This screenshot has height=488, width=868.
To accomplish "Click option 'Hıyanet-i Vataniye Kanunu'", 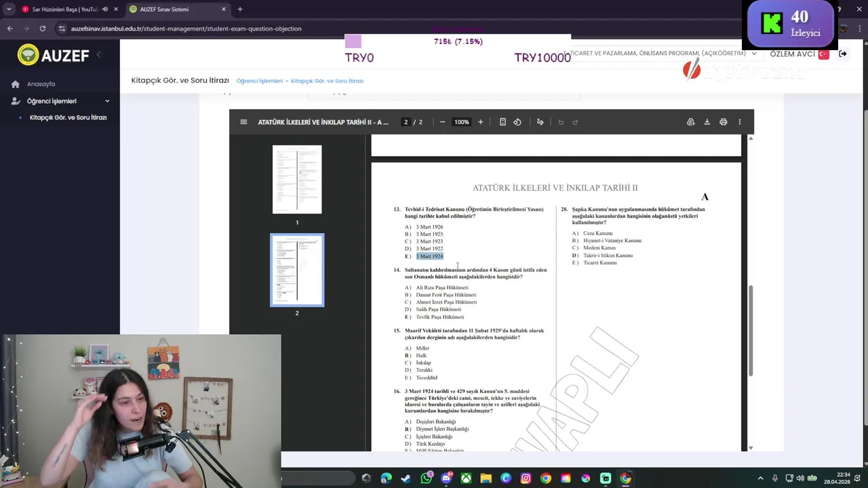I will [612, 241].
